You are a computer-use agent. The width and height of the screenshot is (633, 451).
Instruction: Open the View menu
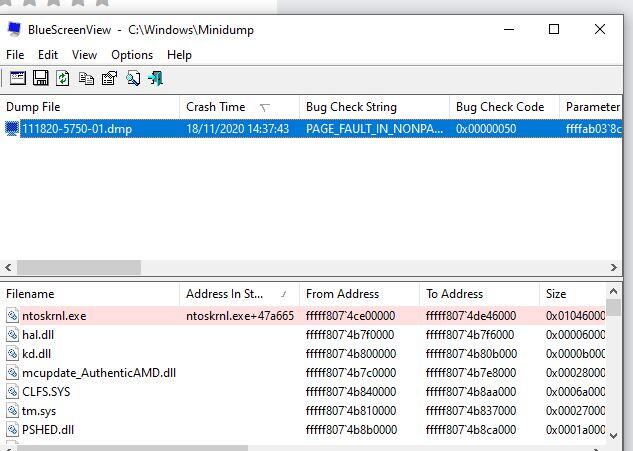click(x=84, y=55)
